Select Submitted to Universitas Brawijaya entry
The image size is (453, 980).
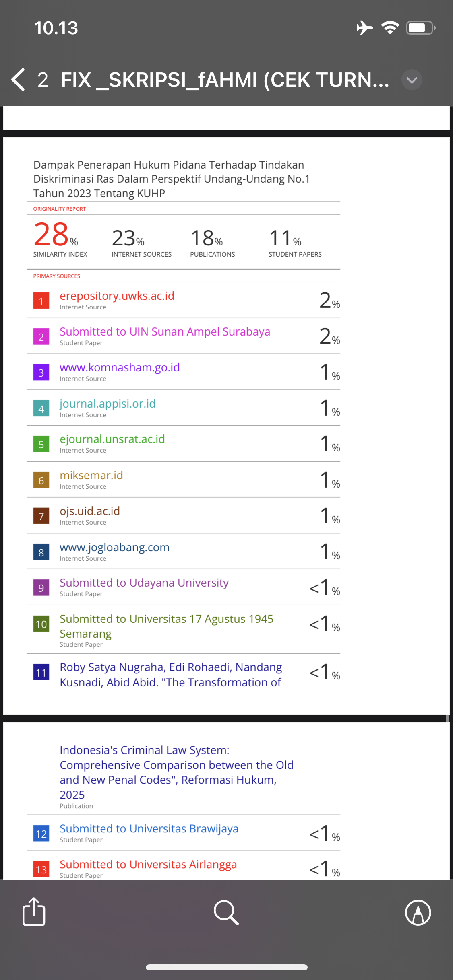pyautogui.click(x=149, y=829)
